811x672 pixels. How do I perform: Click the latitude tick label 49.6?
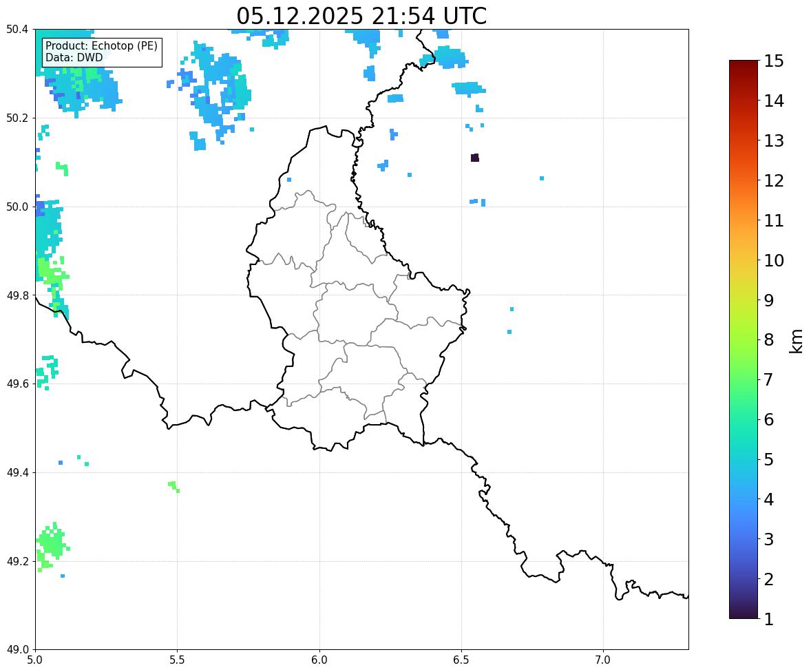17,384
